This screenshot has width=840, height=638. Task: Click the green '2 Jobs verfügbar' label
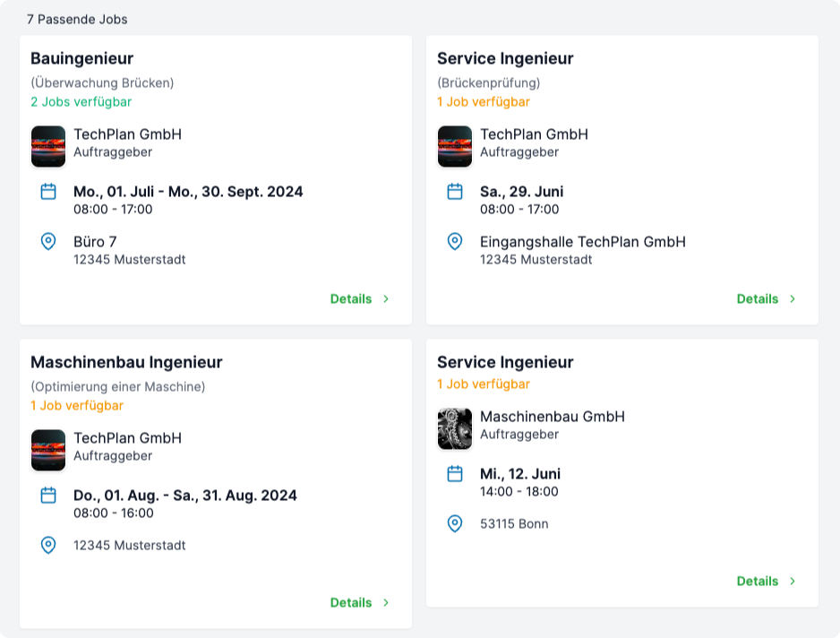coord(81,102)
